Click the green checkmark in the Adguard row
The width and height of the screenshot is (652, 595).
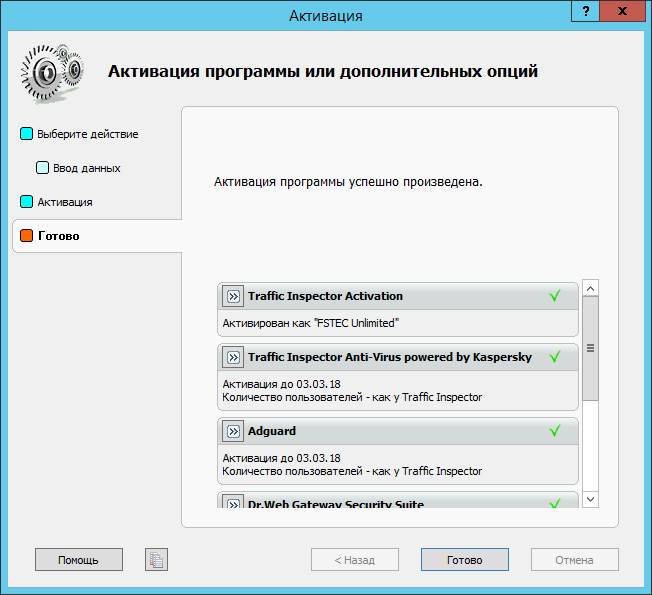click(x=555, y=431)
